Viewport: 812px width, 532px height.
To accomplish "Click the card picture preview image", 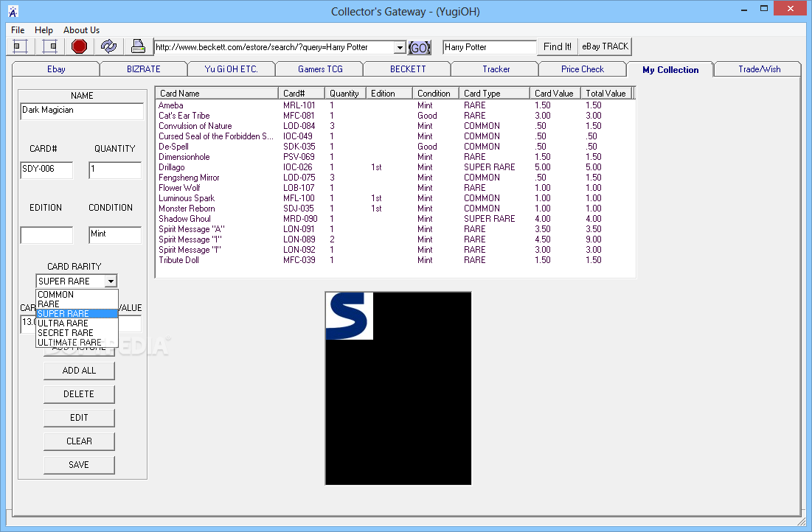I will click(398, 388).
